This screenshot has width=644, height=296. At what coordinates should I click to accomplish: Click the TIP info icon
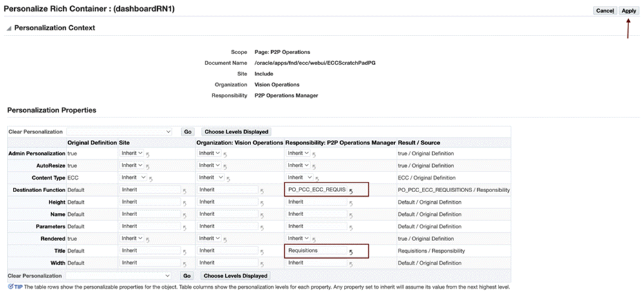pos(10,286)
